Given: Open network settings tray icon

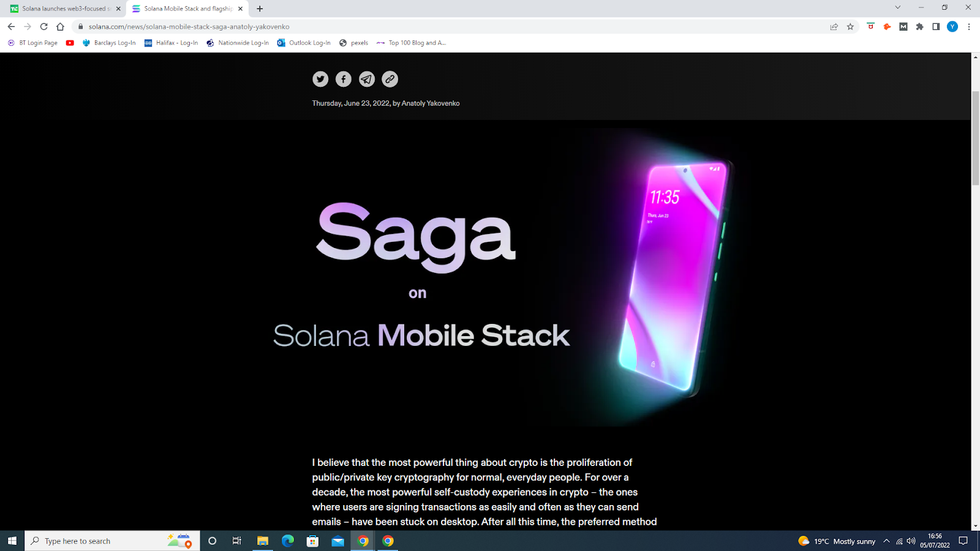Looking at the screenshot, I should click(899, 541).
